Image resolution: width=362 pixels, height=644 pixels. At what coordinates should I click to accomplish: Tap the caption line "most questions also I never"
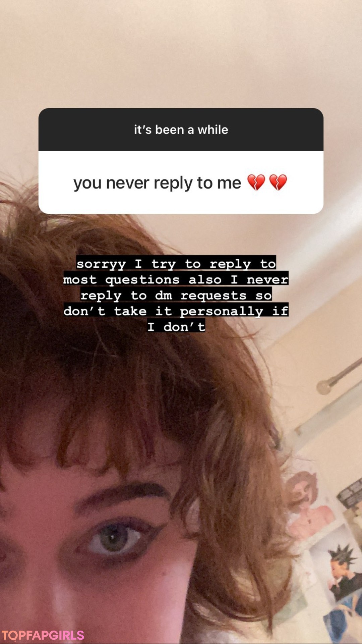[176, 279]
